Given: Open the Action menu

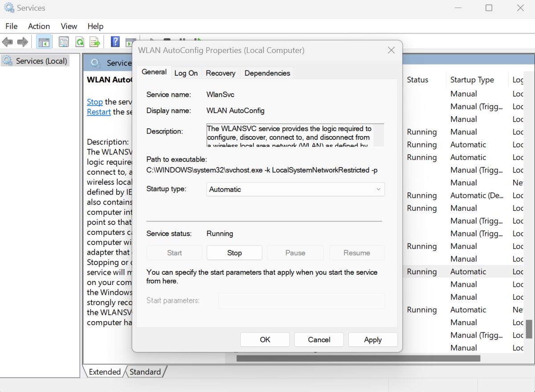Looking at the screenshot, I should coord(39,26).
